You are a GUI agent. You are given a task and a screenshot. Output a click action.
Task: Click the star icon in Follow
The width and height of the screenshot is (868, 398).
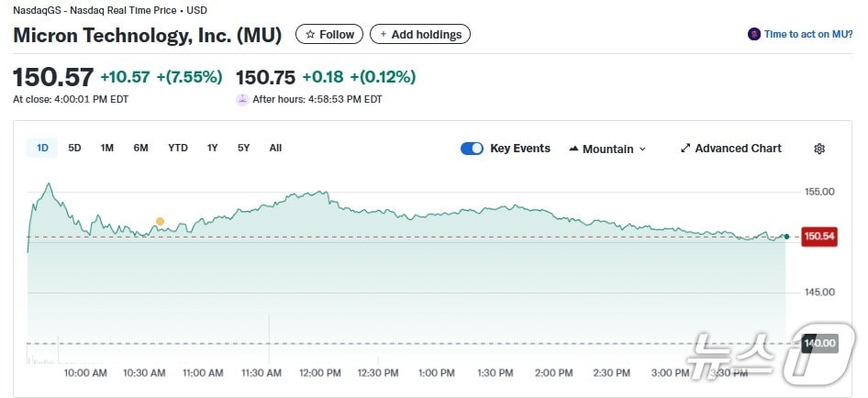[x=310, y=35]
